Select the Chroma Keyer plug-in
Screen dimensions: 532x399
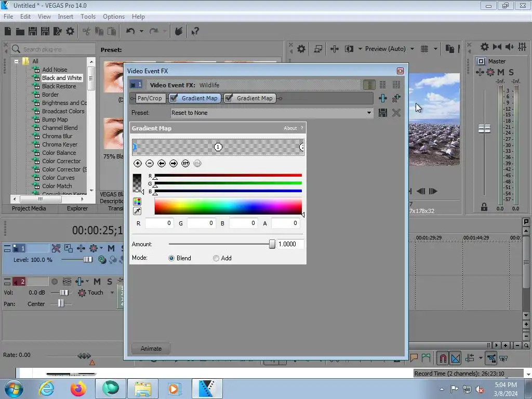pos(60,144)
